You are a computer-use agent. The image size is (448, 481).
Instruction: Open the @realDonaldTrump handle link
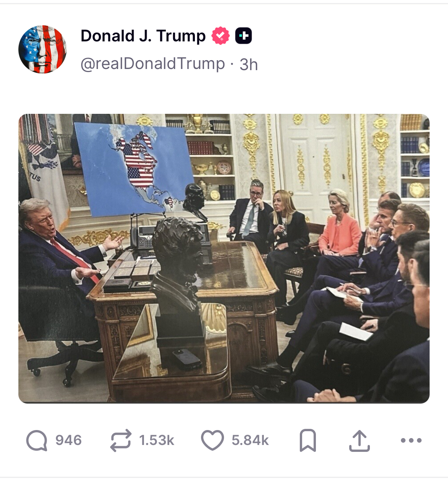click(153, 64)
